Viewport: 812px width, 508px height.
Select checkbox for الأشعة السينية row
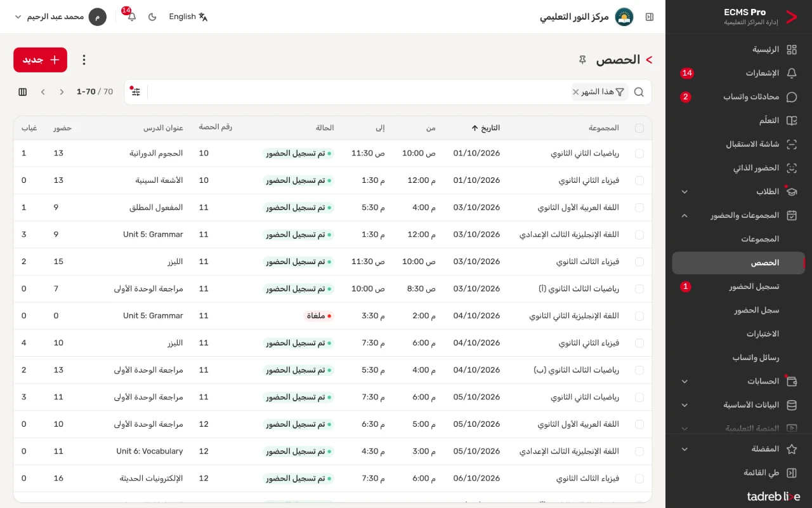[639, 181]
